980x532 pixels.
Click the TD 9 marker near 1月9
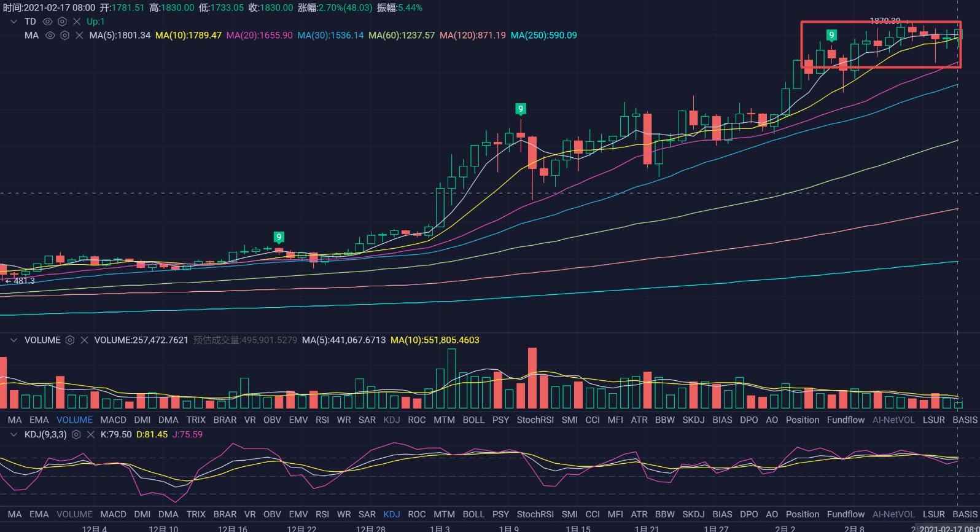[520, 109]
